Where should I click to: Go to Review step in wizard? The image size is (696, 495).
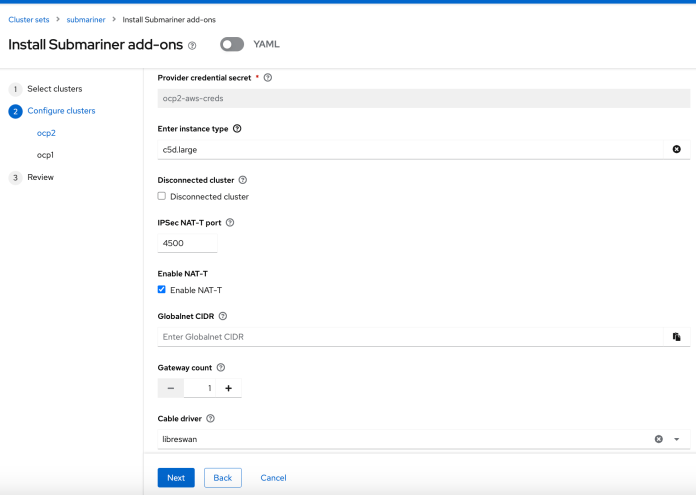point(40,177)
